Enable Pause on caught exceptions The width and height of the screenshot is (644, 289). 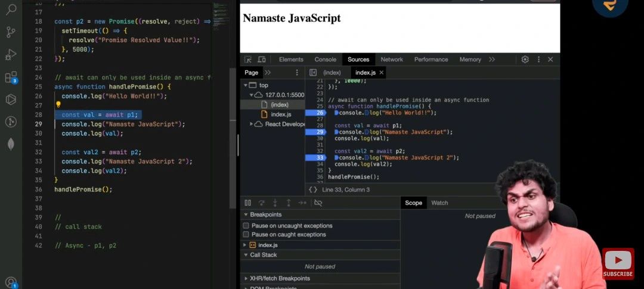(246, 235)
